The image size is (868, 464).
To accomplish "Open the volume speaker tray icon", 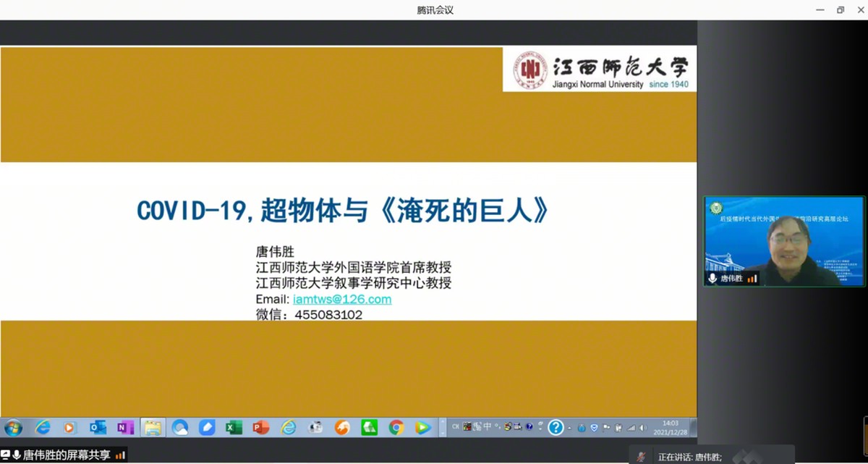I will point(642,427).
